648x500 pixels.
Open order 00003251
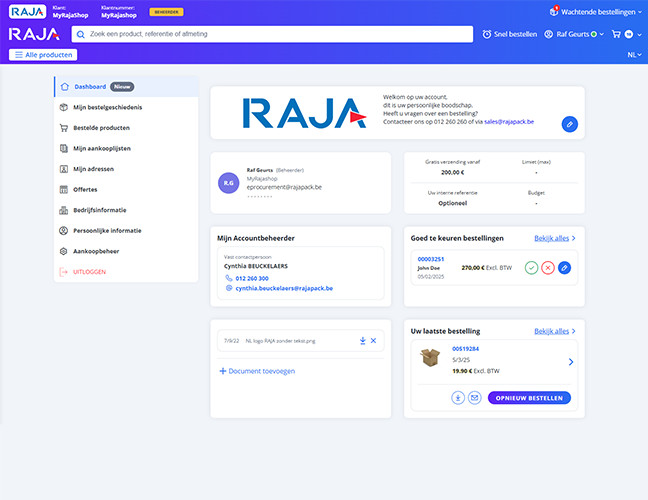click(431, 259)
